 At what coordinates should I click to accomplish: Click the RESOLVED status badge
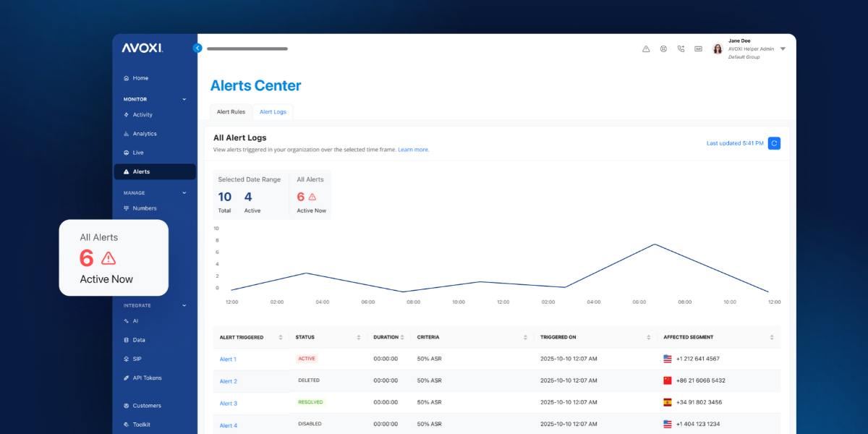[310, 402]
